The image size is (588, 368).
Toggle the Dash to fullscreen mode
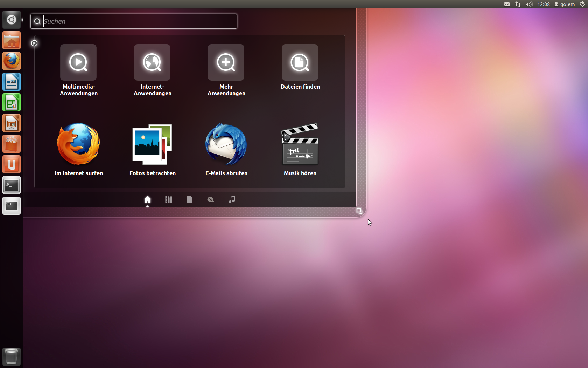pos(359,211)
